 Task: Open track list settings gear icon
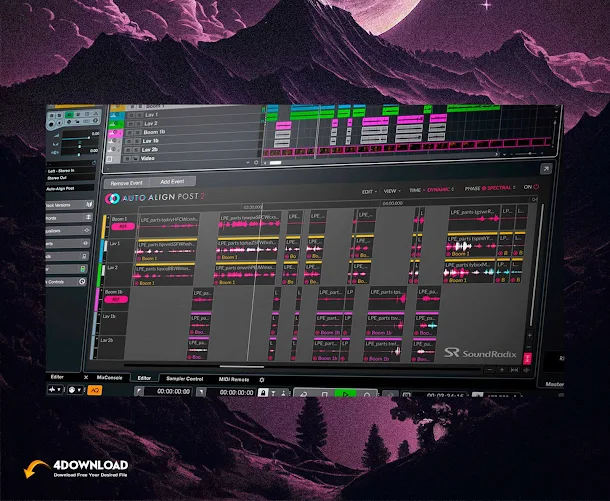(x=256, y=163)
